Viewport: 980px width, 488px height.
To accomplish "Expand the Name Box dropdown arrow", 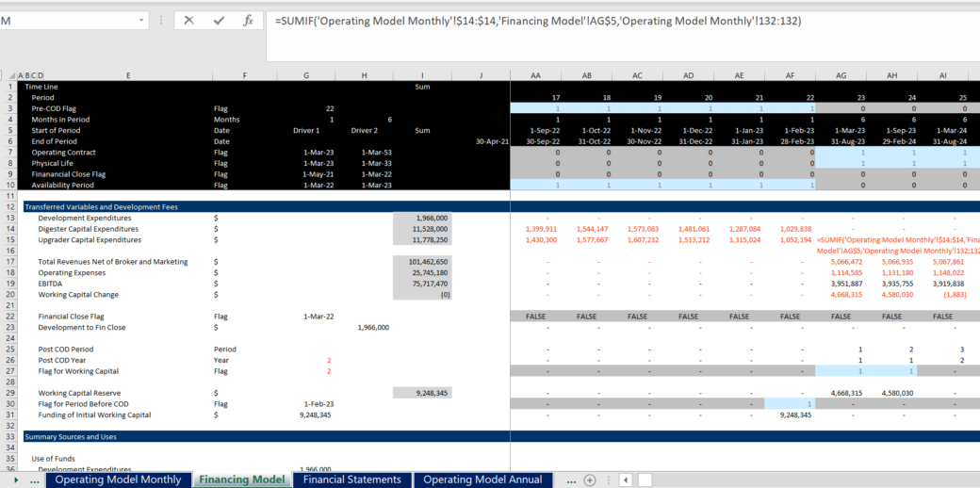I will (141, 20).
